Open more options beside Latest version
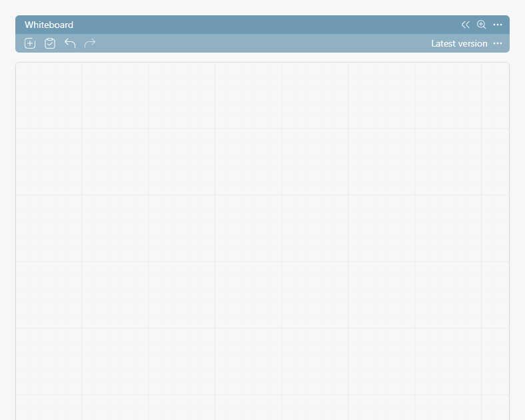This screenshot has width=525, height=420. coord(498,43)
